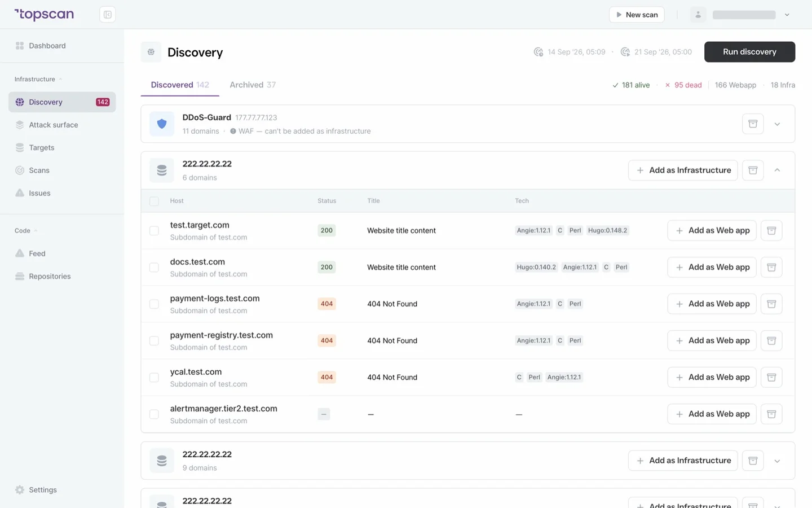
Task: Click the server stack icon of 9 domains group
Action: point(162,461)
